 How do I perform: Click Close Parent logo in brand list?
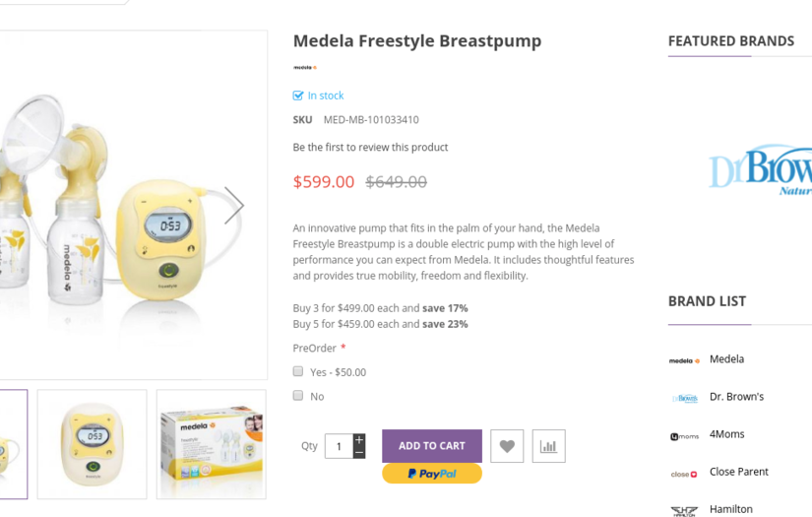(684, 473)
